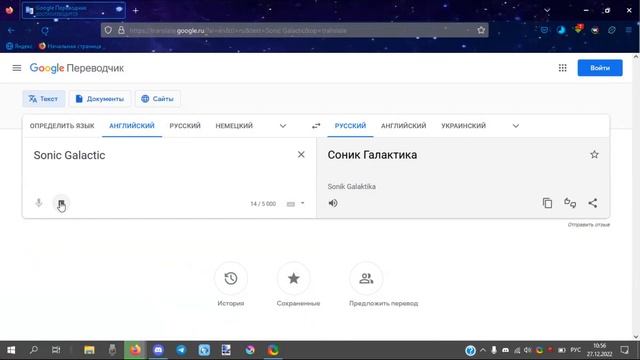
Task: Click the Google Переводчик logo
Action: (77, 68)
